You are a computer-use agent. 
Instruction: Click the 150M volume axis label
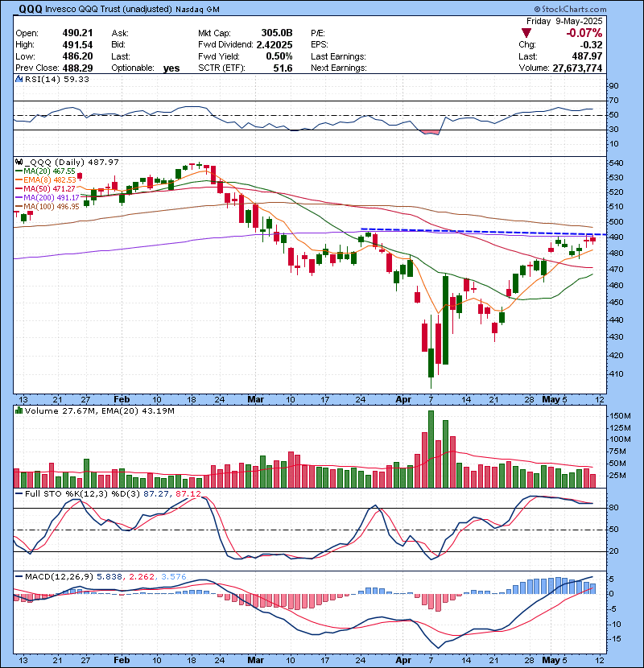point(620,416)
